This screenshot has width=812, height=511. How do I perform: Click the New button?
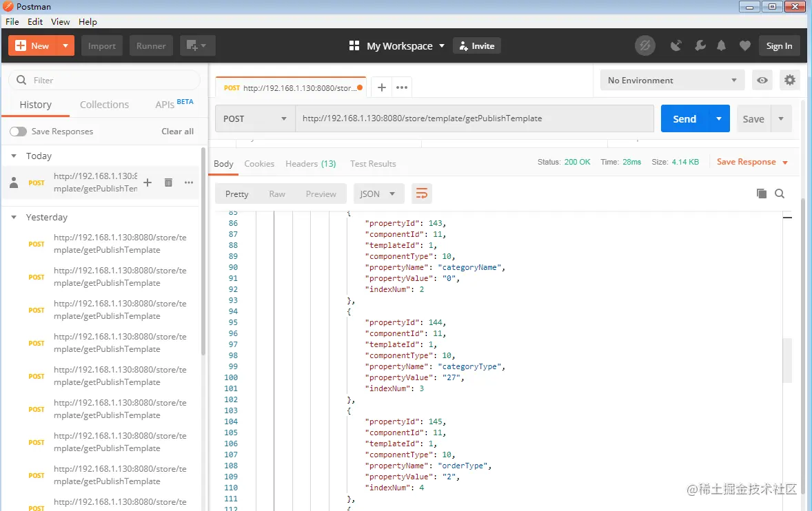point(32,45)
